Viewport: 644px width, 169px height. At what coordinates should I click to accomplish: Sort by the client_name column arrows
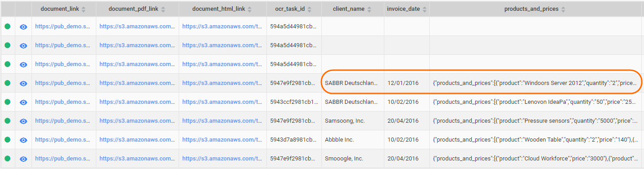tap(369, 9)
